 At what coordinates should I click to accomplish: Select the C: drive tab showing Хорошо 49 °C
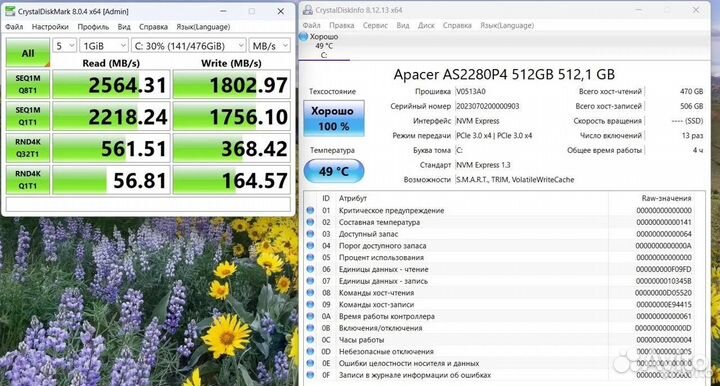pyautogui.click(x=324, y=46)
